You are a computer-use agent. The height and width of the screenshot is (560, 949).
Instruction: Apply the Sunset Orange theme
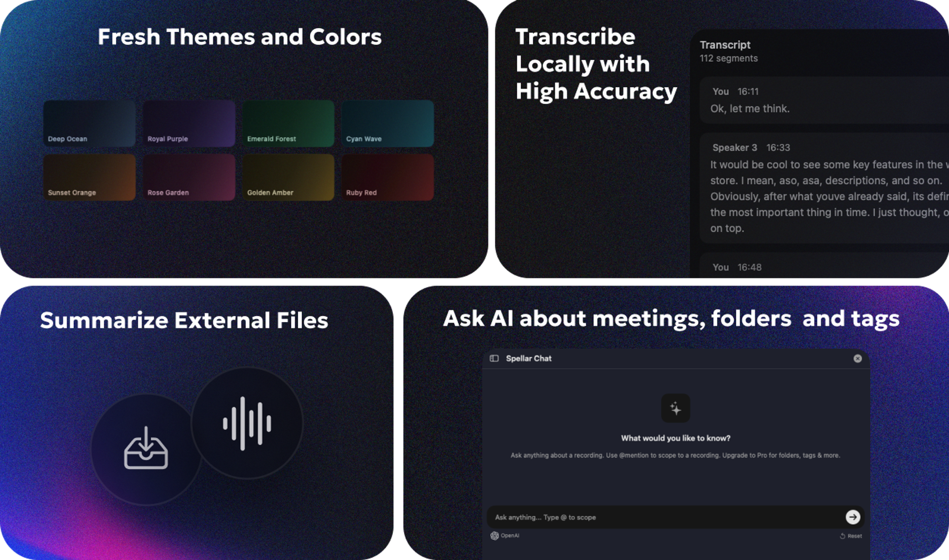pos(89,177)
